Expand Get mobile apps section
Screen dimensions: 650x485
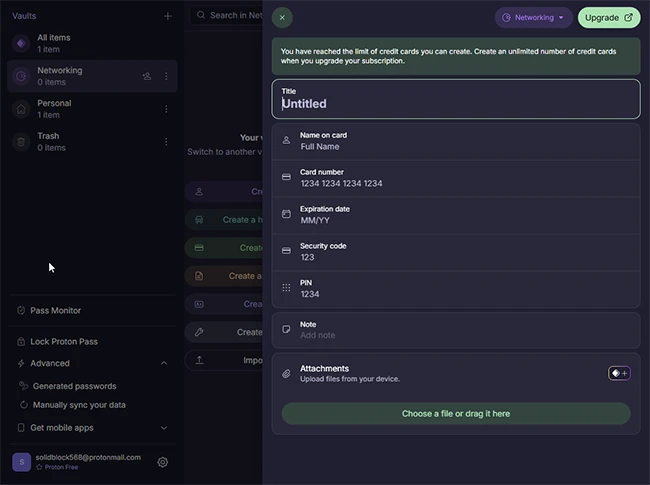[164, 428]
